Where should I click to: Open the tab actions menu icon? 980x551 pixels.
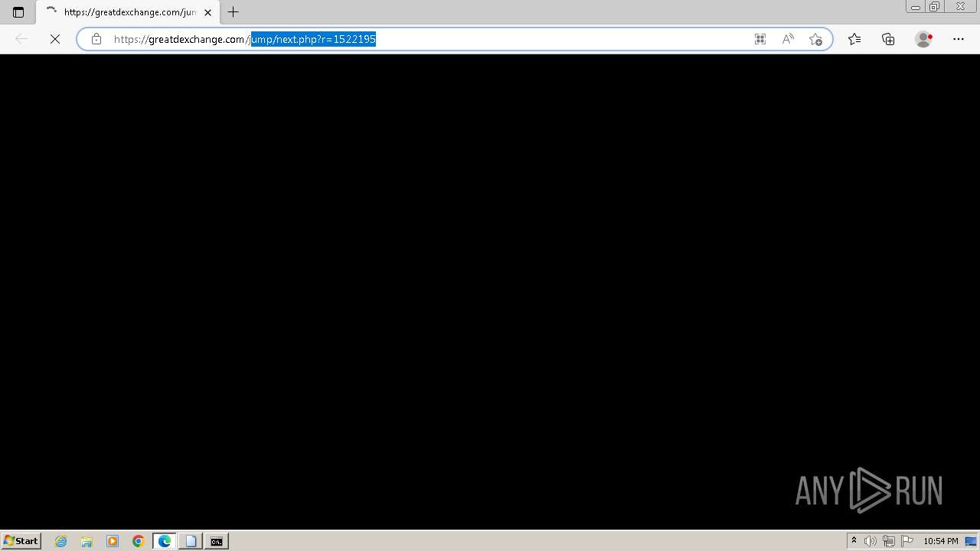coord(18,12)
